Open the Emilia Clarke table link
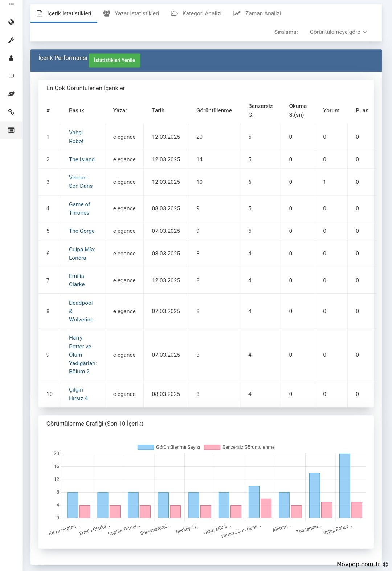The image size is (392, 571). (77, 280)
